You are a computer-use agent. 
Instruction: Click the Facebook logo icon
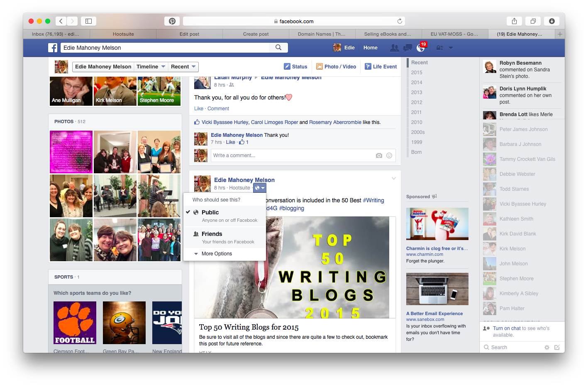[x=53, y=48]
